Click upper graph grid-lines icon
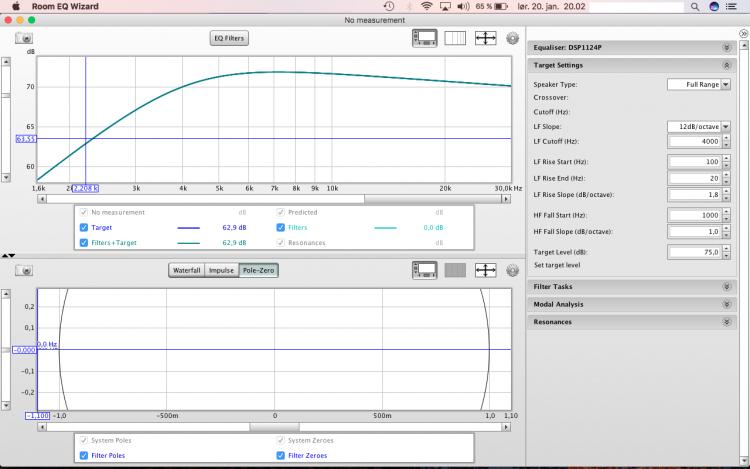 (x=455, y=39)
